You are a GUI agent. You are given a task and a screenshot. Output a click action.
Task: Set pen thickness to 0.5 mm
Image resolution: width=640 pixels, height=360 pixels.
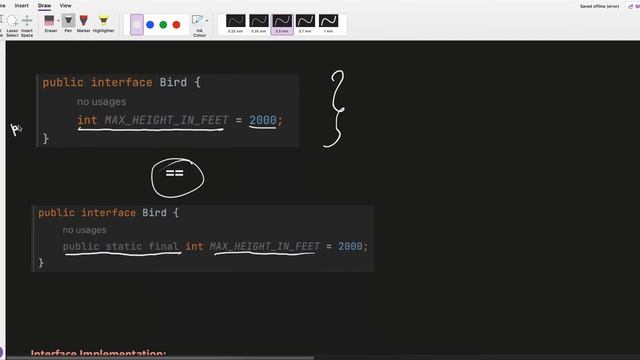pos(282,24)
